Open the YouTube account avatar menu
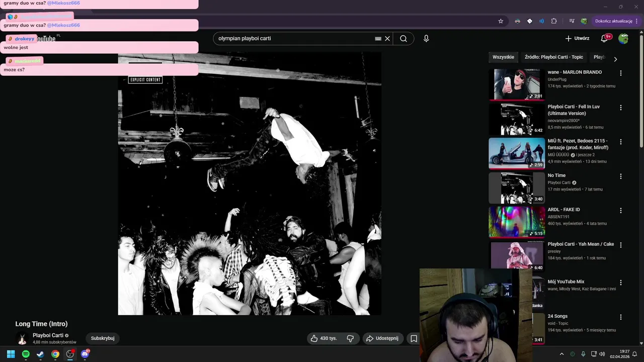The width and height of the screenshot is (644, 362). 623,38
